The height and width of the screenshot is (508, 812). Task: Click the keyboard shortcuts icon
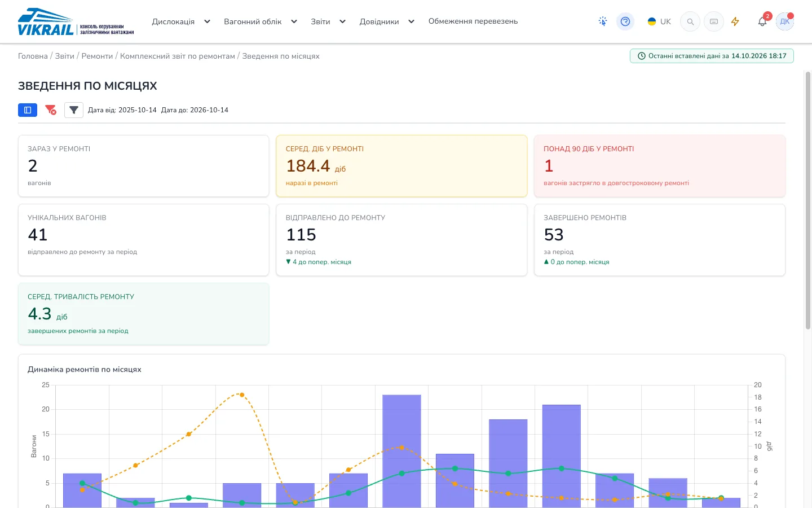(714, 21)
